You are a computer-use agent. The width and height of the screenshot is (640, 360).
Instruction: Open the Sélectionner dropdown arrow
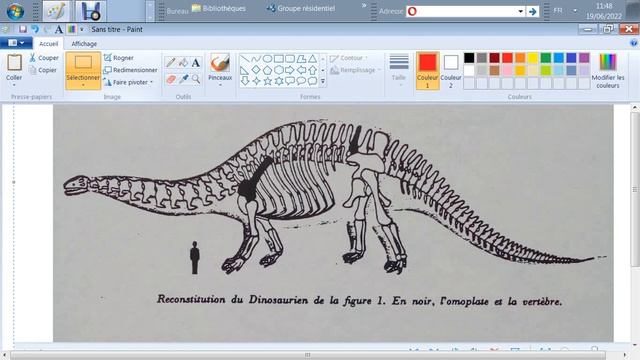click(x=83, y=85)
